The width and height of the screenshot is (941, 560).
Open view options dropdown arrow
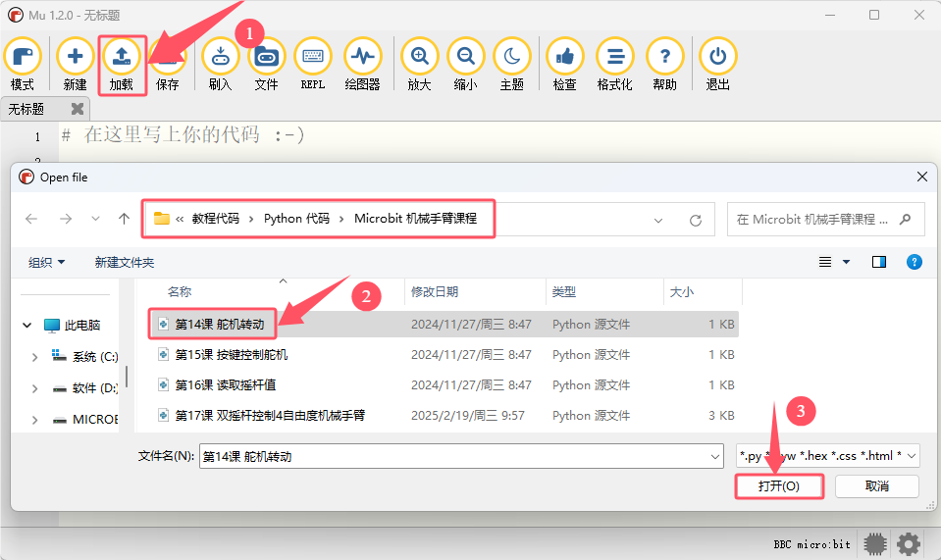point(846,262)
